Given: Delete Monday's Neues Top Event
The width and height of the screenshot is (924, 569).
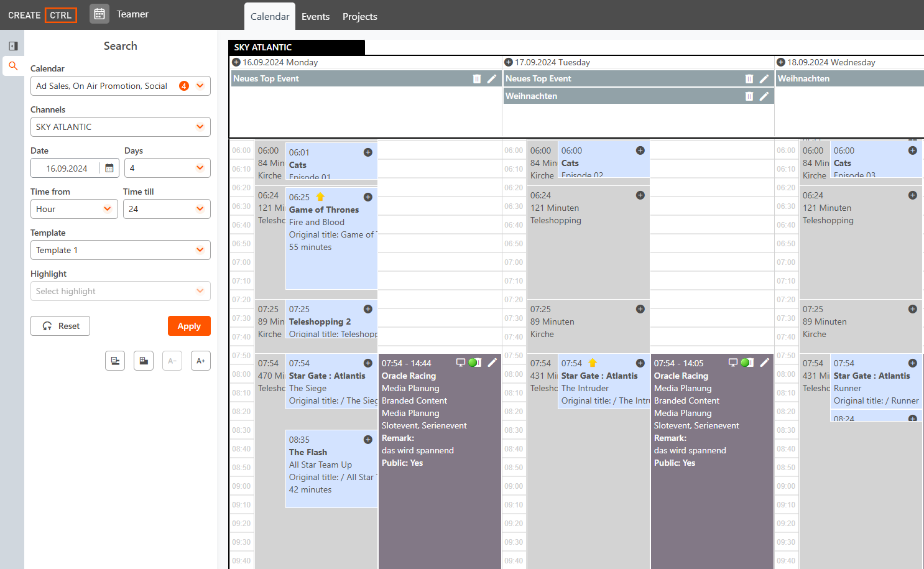Looking at the screenshot, I should [477, 79].
